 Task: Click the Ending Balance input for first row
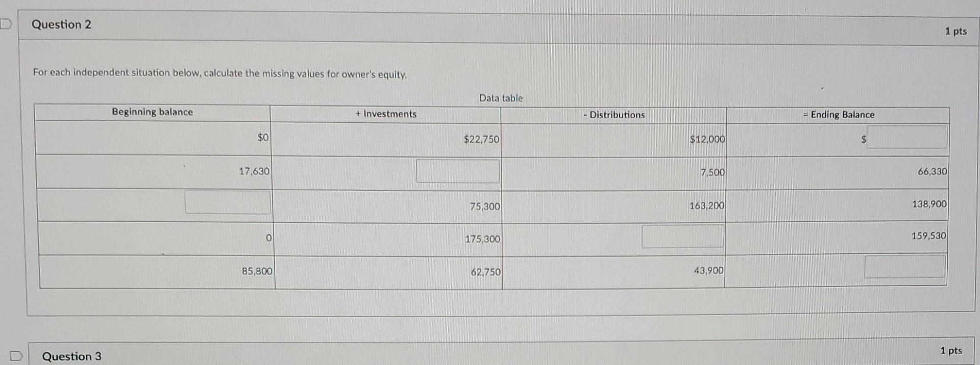(908, 138)
